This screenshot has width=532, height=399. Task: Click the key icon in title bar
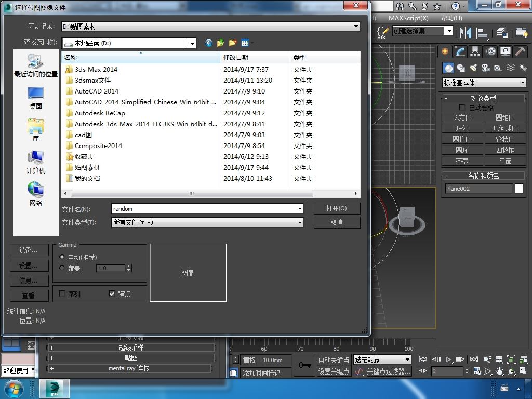pos(412,6)
